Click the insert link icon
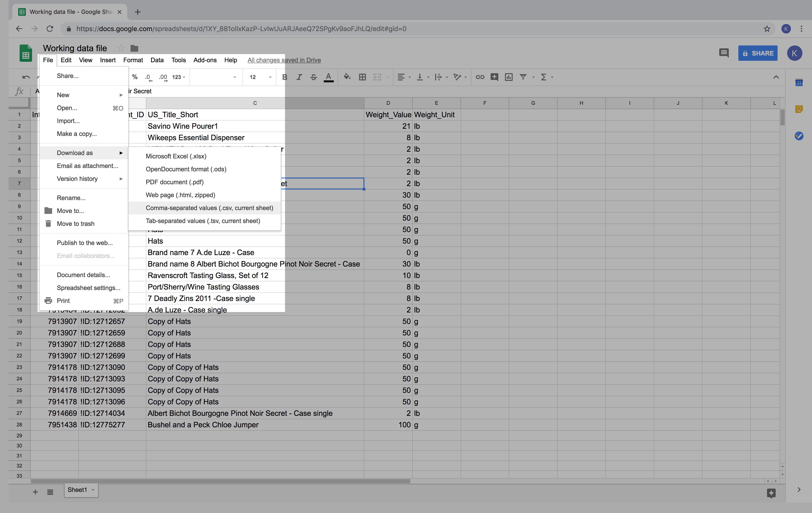This screenshot has width=812, height=513. (480, 77)
